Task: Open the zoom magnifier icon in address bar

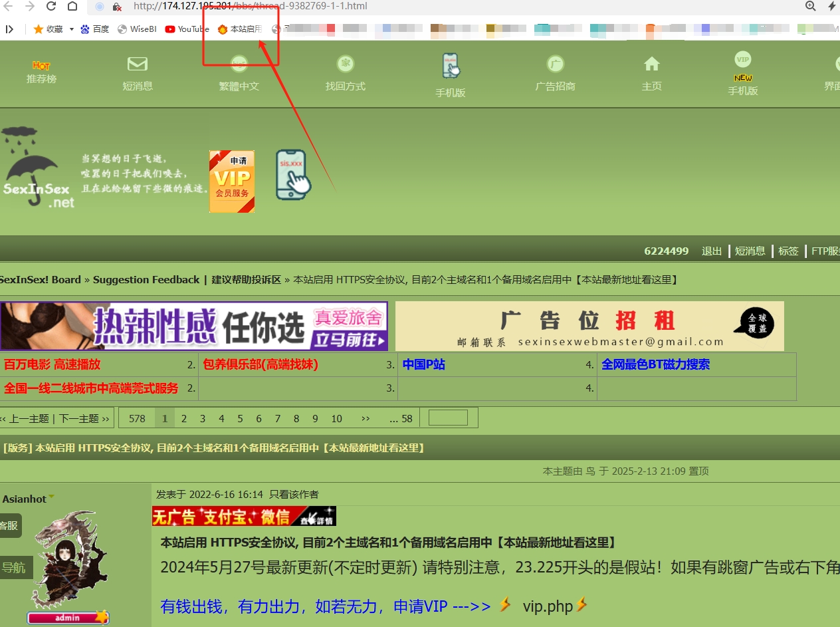Action: [810, 6]
